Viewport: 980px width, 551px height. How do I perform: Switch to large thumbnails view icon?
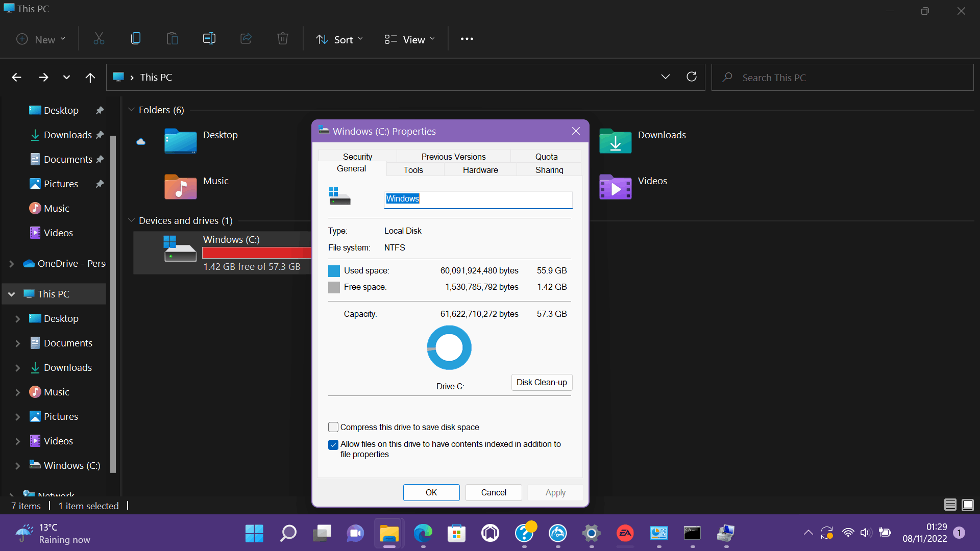[x=967, y=505]
